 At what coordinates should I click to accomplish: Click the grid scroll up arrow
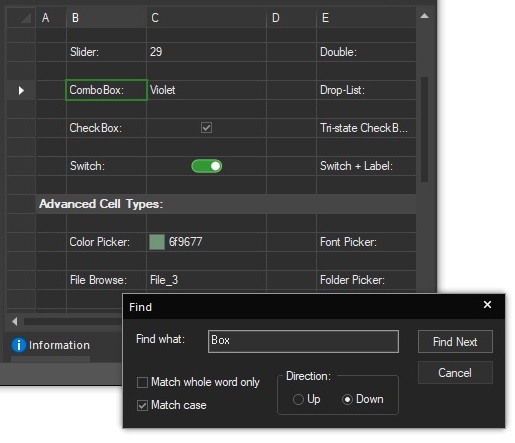pos(424,16)
